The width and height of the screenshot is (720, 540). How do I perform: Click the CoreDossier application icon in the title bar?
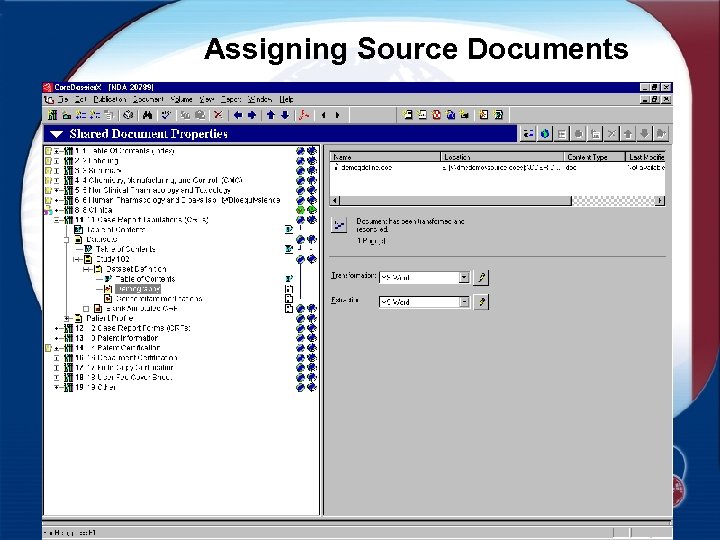(48, 87)
